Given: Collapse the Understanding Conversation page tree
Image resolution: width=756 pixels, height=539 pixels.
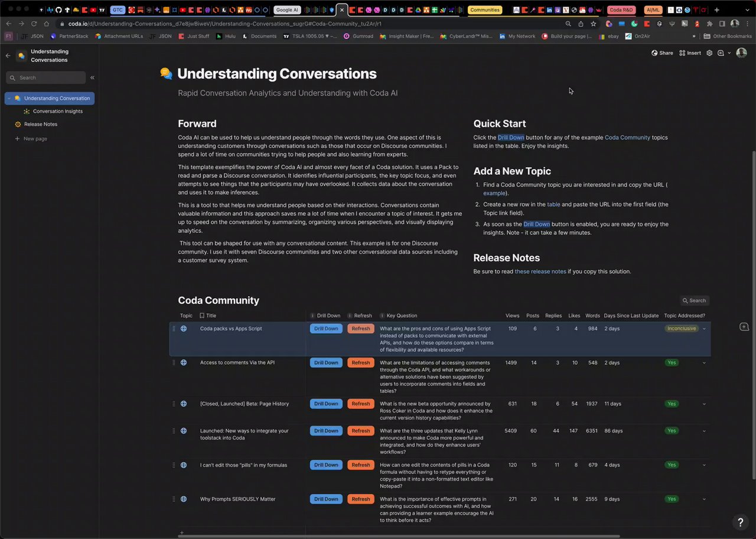Looking at the screenshot, I should [9, 99].
